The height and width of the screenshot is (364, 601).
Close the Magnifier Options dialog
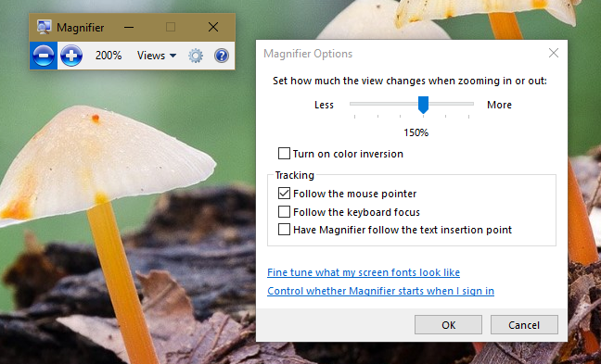tap(554, 53)
